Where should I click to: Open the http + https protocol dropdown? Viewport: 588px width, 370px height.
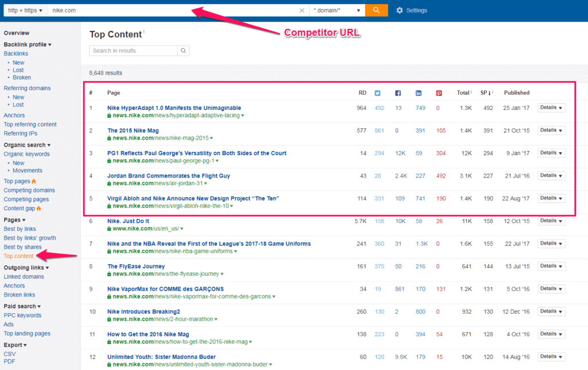[25, 10]
